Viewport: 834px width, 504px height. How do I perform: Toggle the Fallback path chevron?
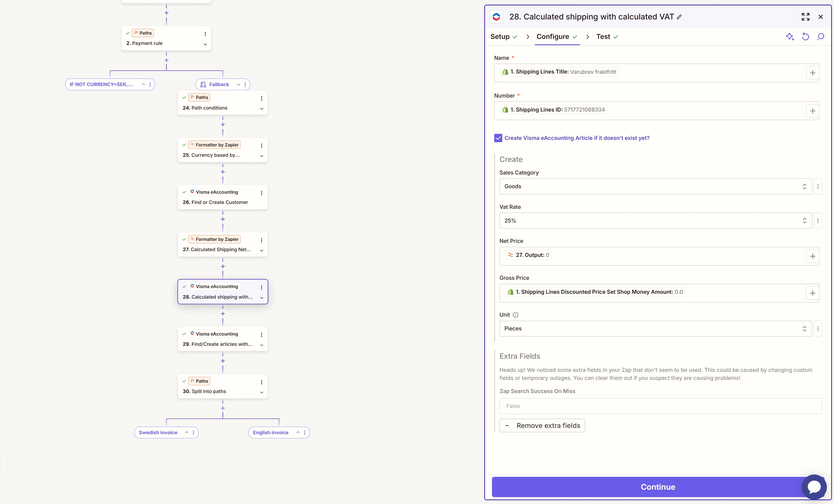tap(238, 85)
